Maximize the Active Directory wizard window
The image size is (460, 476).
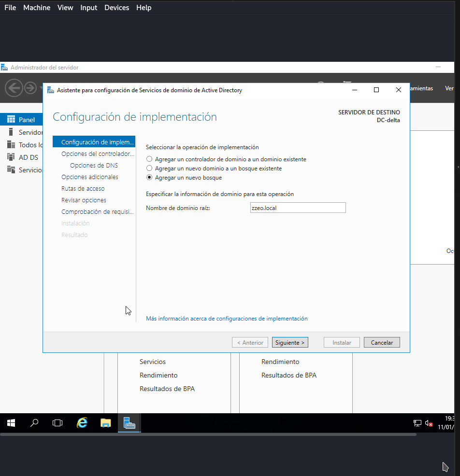(376, 90)
